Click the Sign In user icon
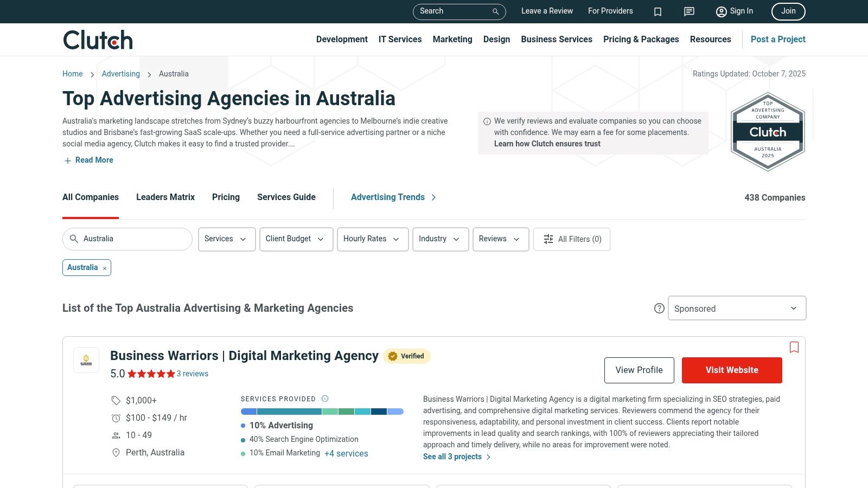Screen dimensions: 868x488 point(721,11)
